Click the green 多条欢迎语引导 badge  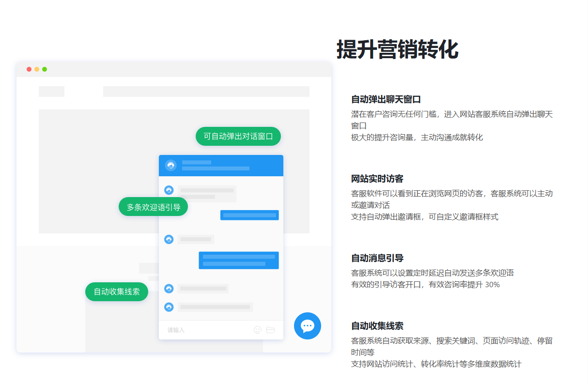click(153, 207)
